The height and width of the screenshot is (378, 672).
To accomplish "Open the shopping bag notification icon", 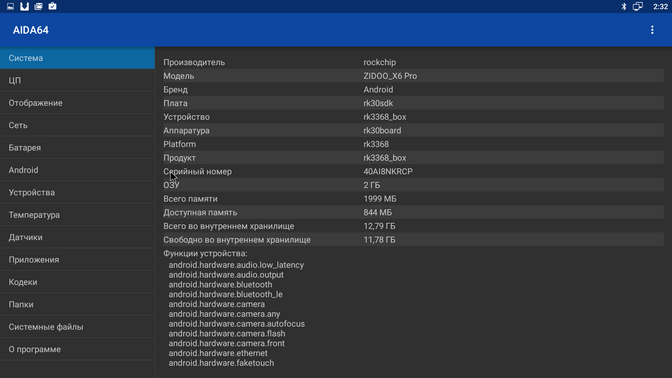I will 52,6.
